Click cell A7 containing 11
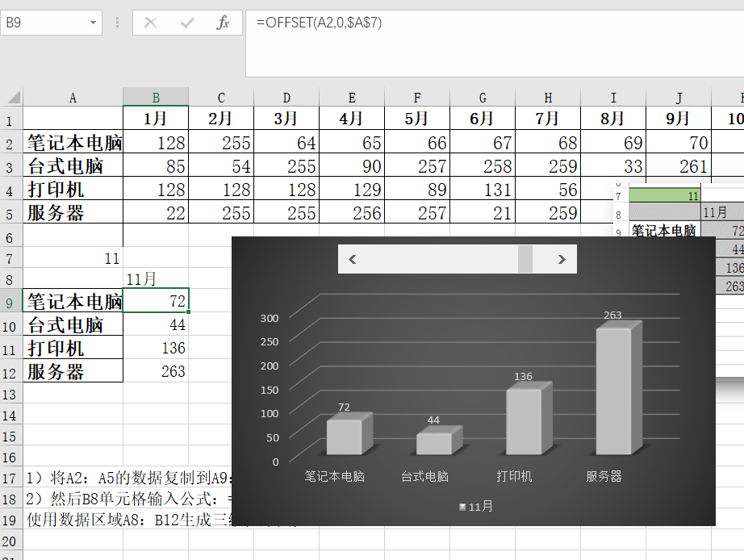744x560 pixels. pyautogui.click(x=73, y=258)
